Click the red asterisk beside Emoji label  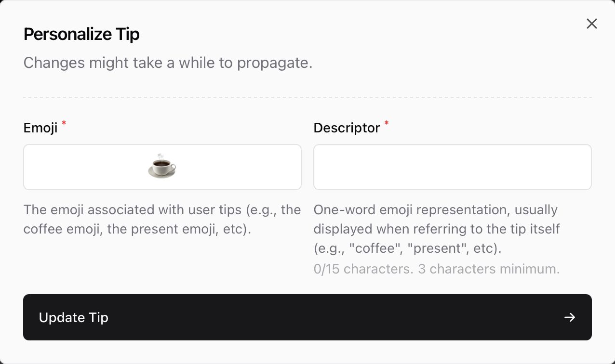coord(63,124)
